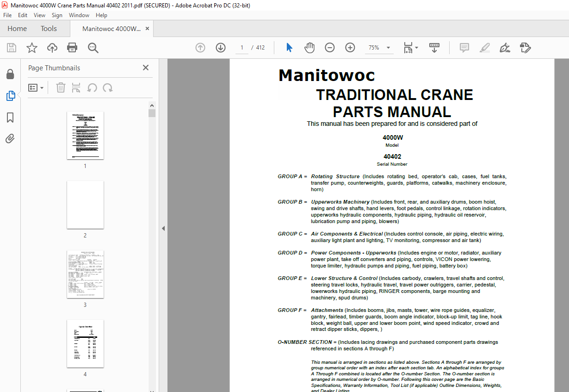The height and width of the screenshot is (392, 569).
Task: Open the Edit menu
Action: (23, 15)
